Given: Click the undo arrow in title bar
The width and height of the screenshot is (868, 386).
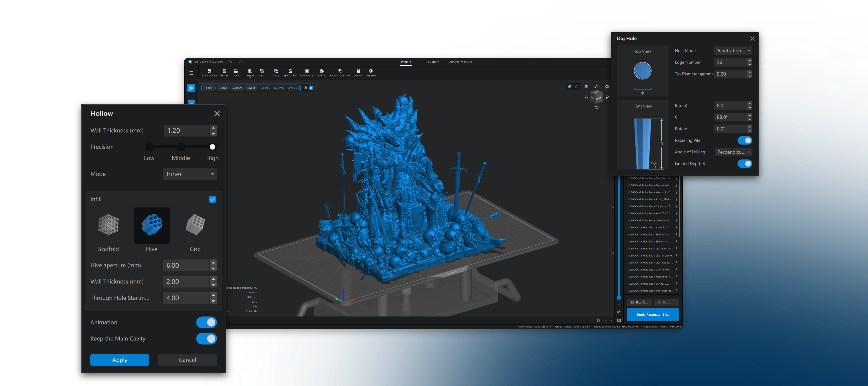Looking at the screenshot, I should [230, 62].
